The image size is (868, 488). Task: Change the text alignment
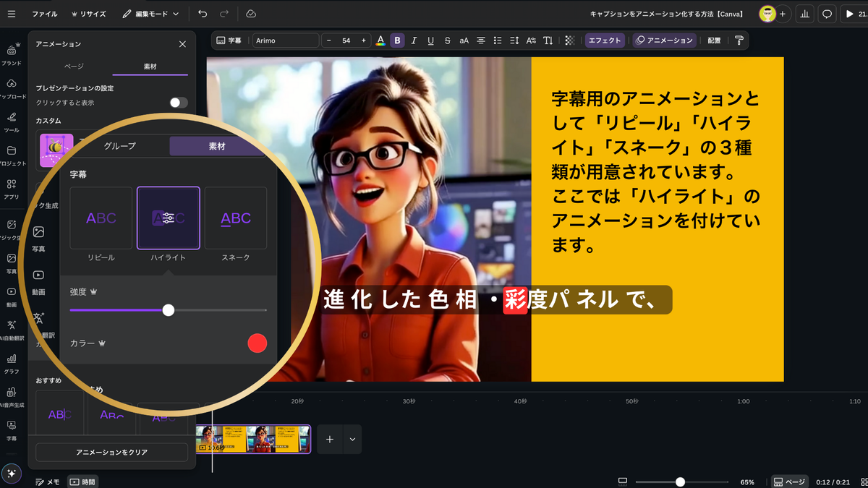[481, 40]
